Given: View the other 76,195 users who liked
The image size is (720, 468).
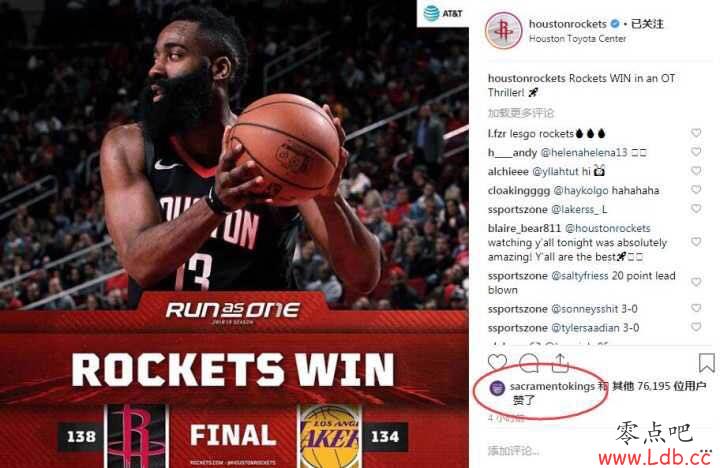Looking at the screenshot, I should point(659,386).
